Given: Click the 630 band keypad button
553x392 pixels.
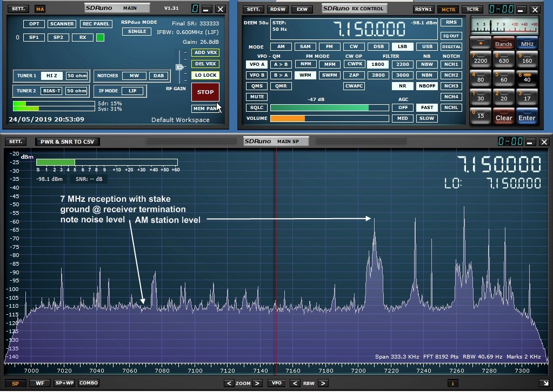Looking at the screenshot, I should point(504,59).
